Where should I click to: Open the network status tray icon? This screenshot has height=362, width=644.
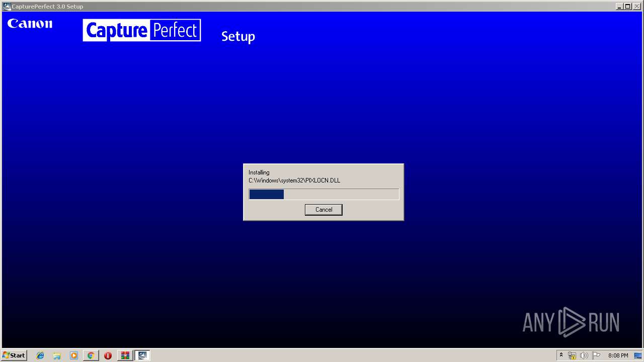pyautogui.click(x=572, y=355)
